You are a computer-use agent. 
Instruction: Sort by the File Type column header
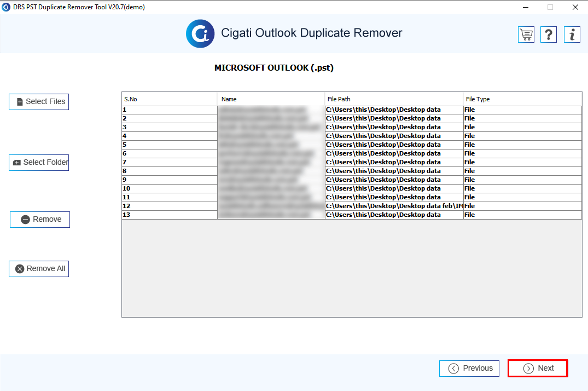[x=522, y=99]
